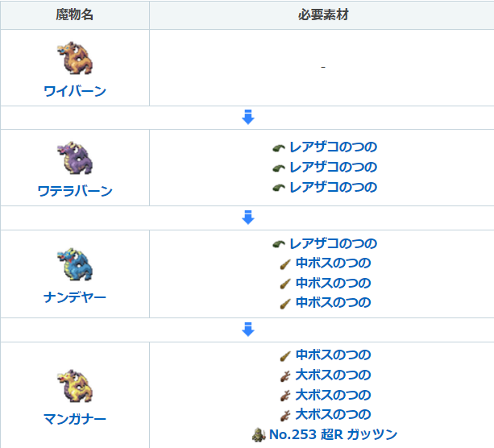
Task: Click the green horn icon in ナンデヤー row
Action: [279, 244]
